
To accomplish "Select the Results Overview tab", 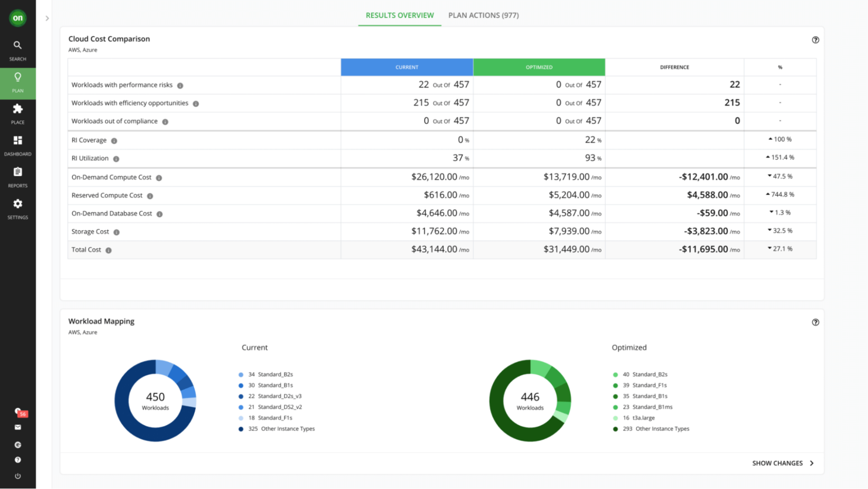I will click(x=399, y=15).
